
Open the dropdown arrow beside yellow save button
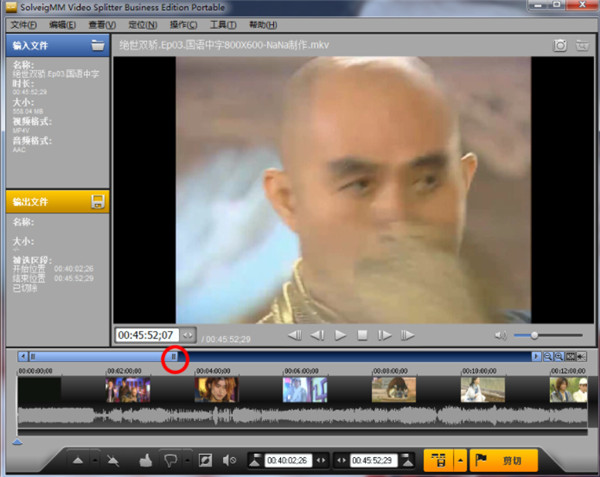[x=460, y=460]
